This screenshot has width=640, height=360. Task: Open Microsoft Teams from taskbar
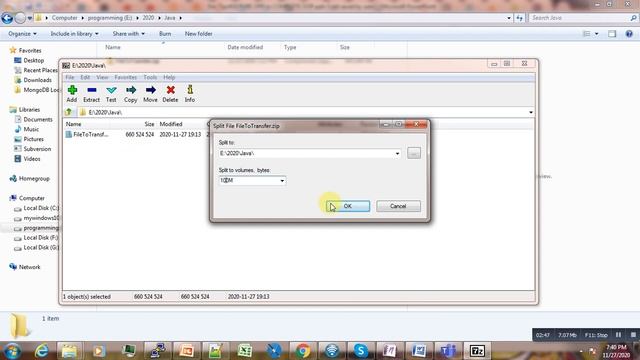[x=448, y=351]
